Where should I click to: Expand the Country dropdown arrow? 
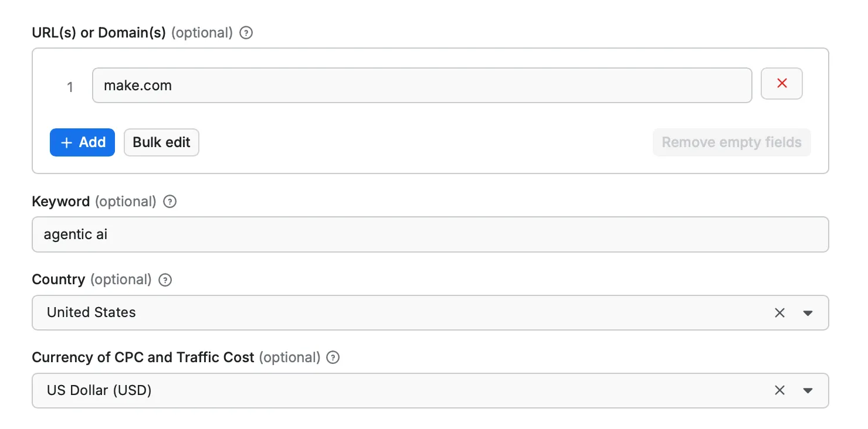[808, 313]
